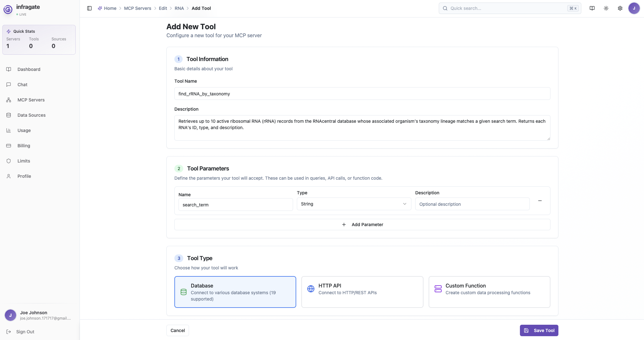Click the Home sparkle icon in breadcrumb
644x340 pixels.
click(x=100, y=8)
